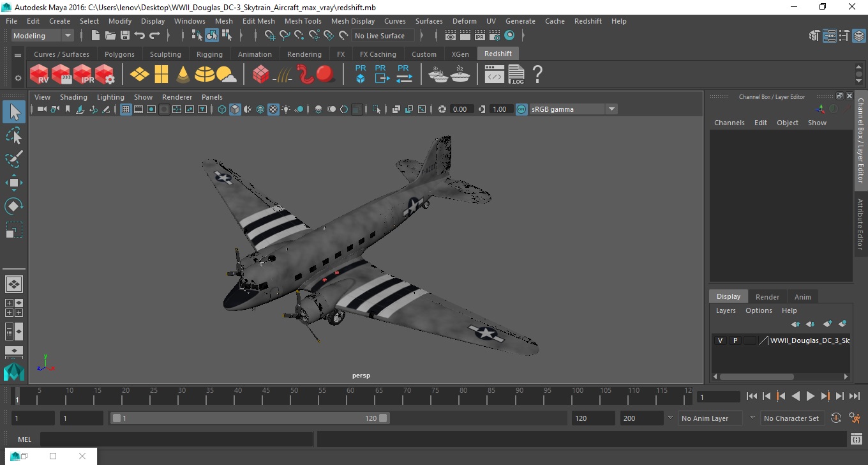Toggle textured display checker button
Viewport: 868px width, 465px height.
(273, 109)
